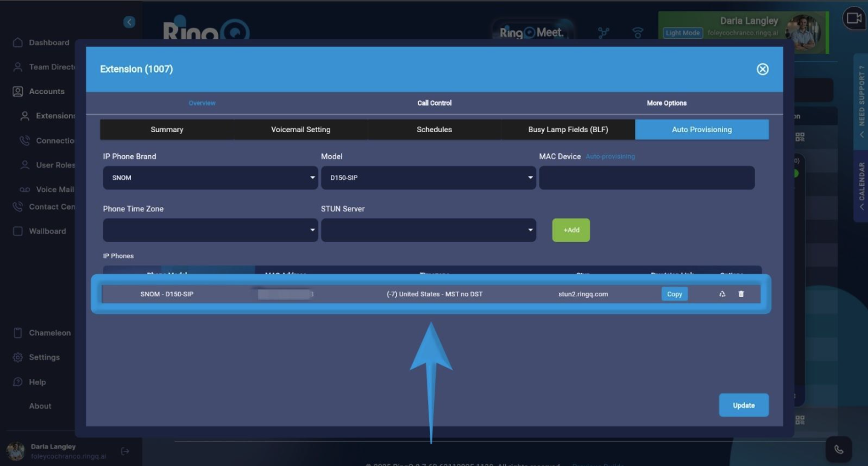Image resolution: width=868 pixels, height=466 pixels.
Task: Open the Model dropdown showing D150-SIP
Action: coord(429,177)
